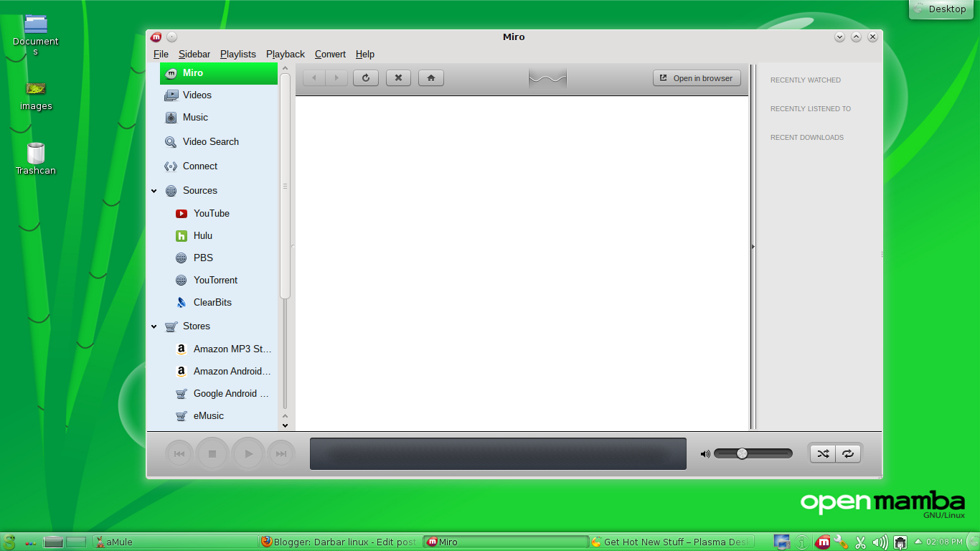Open the Hulu source
This screenshot has height=551, width=980.
[203, 235]
